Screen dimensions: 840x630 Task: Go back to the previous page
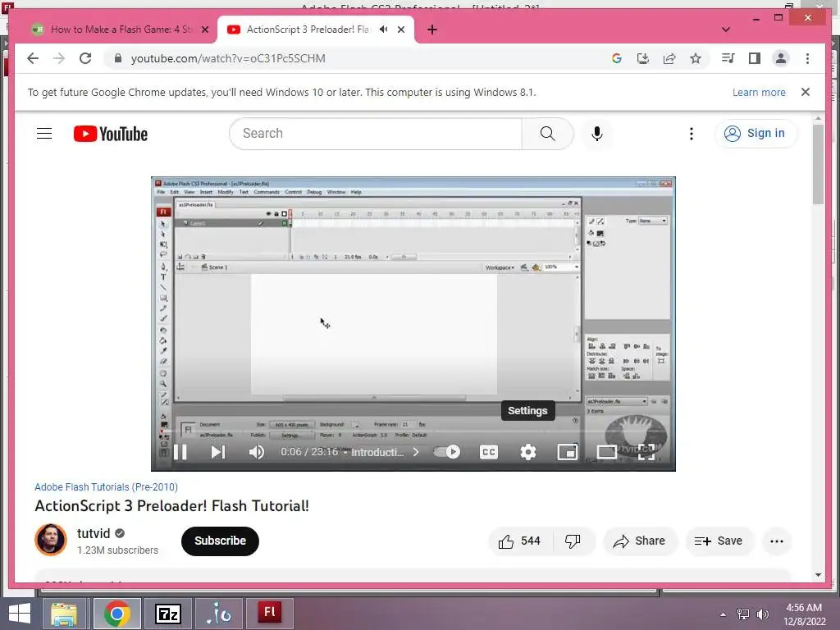click(33, 58)
